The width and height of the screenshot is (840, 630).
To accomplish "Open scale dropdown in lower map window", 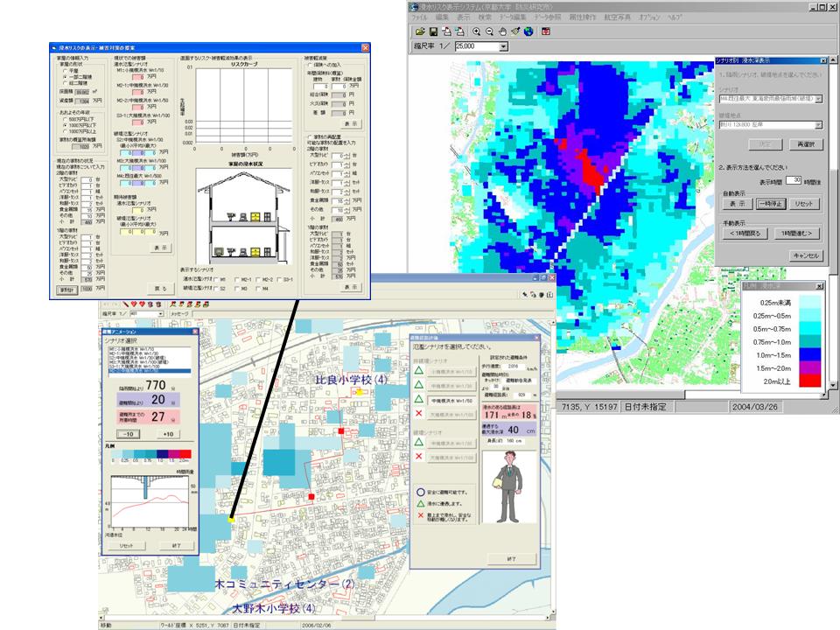I will (x=160, y=313).
